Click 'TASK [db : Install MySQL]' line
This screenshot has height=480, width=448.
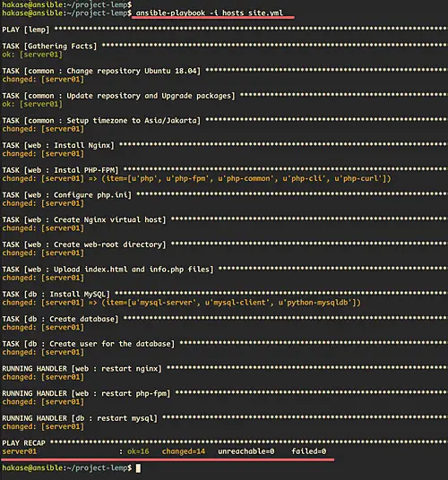coord(56,295)
